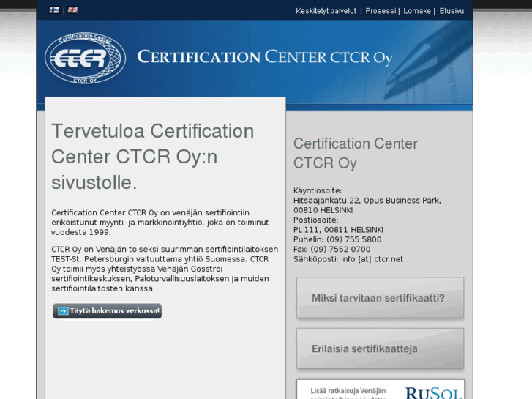The width and height of the screenshot is (532, 399).
Task: Click the CTCR oval logo in header
Action: point(85,58)
